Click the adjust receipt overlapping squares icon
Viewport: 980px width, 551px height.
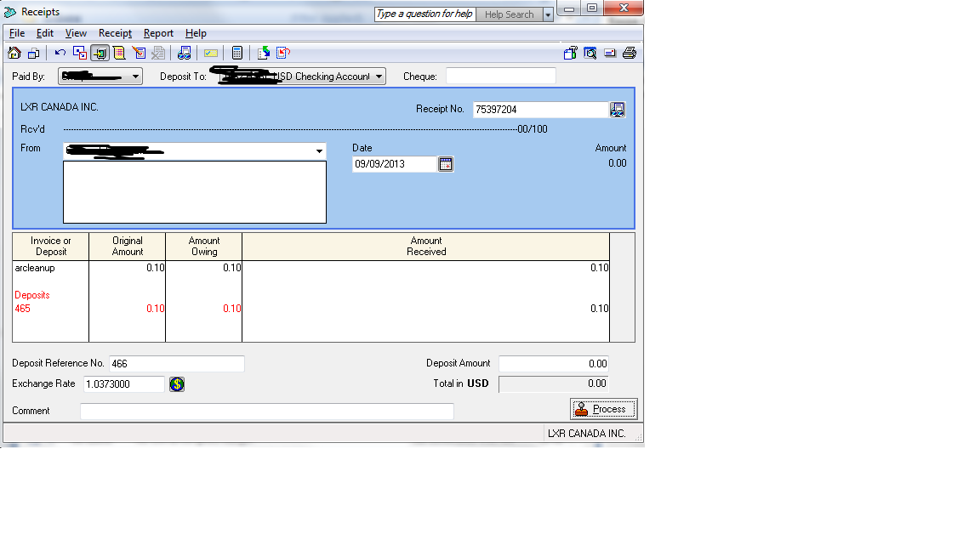(80, 53)
